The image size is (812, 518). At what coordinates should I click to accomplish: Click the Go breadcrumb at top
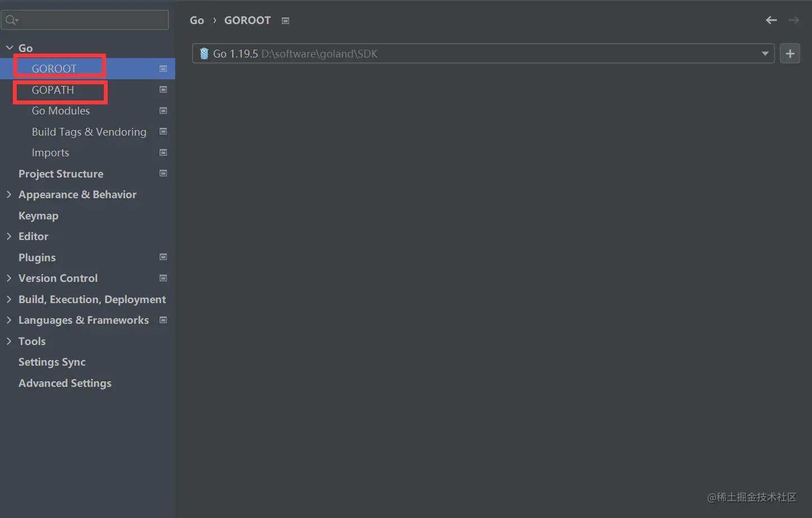click(x=197, y=20)
